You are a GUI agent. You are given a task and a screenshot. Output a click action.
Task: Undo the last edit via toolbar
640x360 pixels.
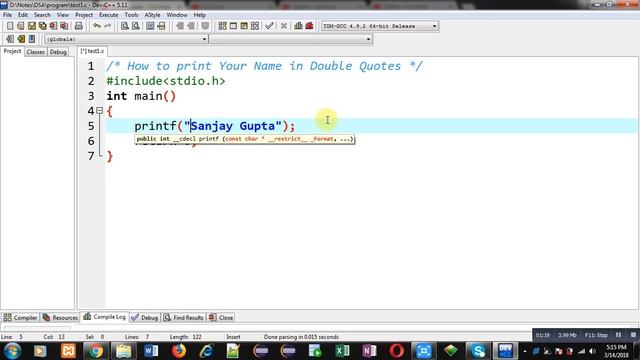click(97, 26)
